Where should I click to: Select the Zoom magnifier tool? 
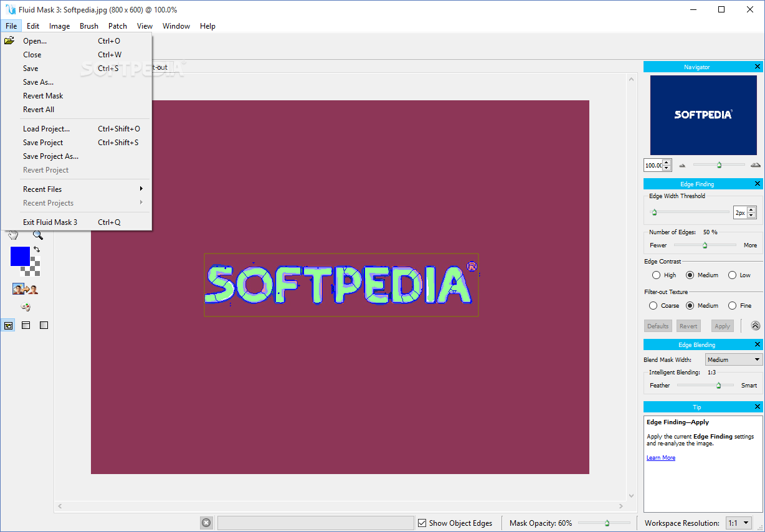click(38, 235)
